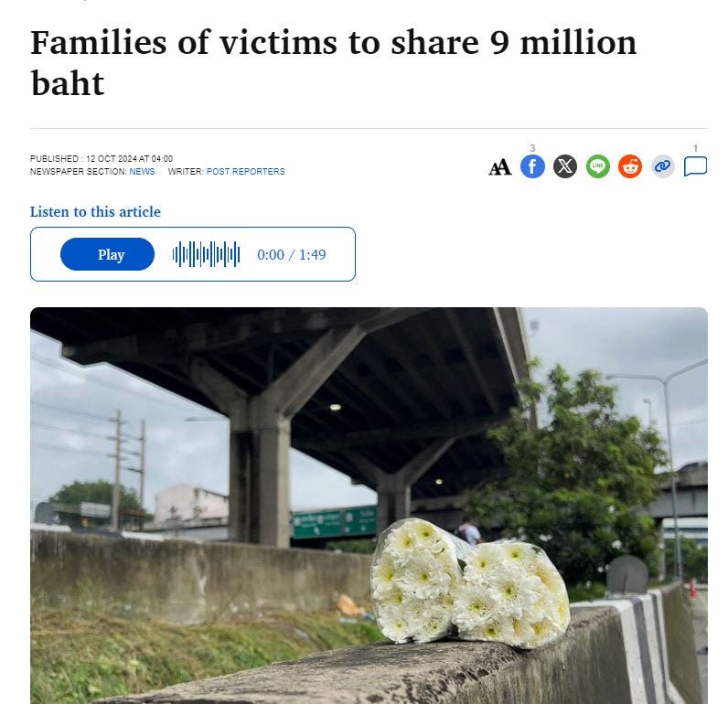Click the Facebook share count 3
The image size is (728, 704).
point(532,148)
